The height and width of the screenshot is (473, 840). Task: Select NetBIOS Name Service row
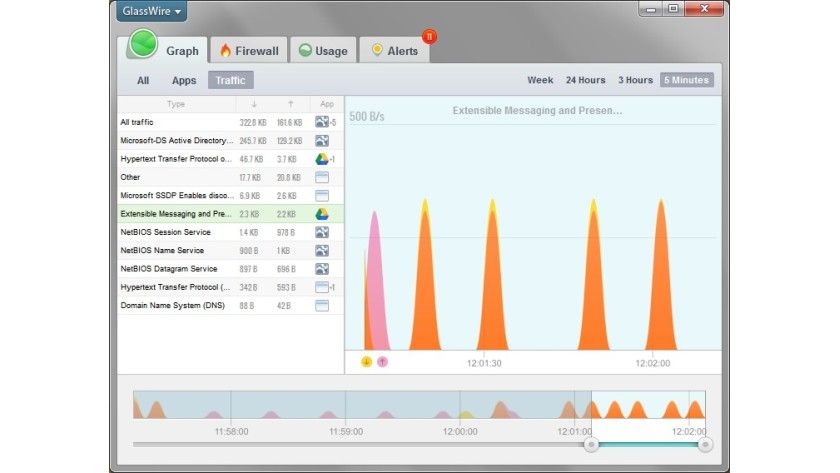pos(230,250)
